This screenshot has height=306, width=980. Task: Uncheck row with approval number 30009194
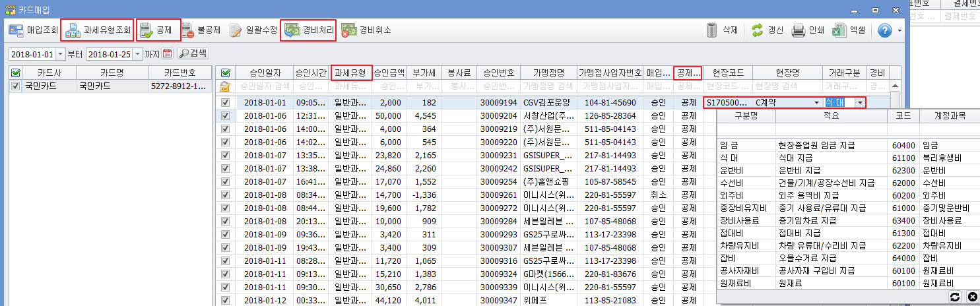(x=225, y=103)
